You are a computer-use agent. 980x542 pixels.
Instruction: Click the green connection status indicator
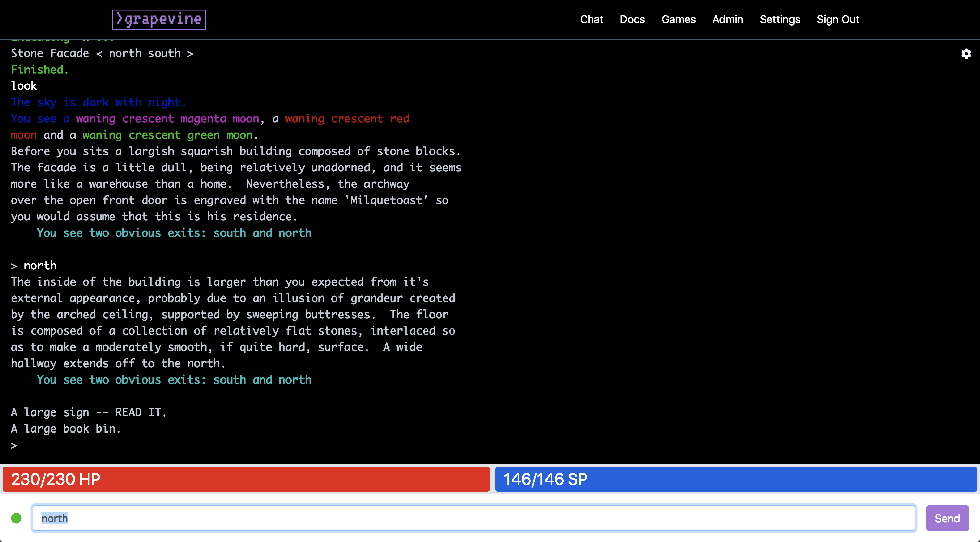[16, 518]
